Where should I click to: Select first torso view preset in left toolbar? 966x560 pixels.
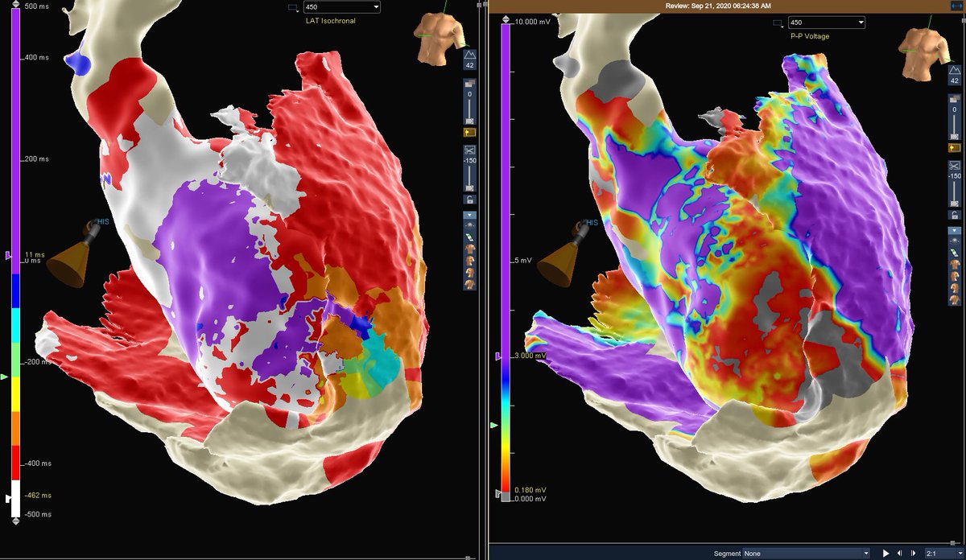point(469,249)
